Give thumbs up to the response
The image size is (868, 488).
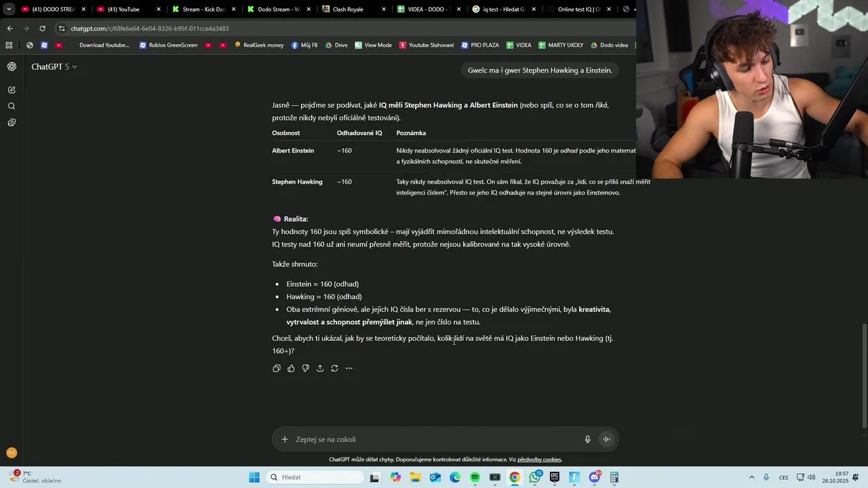coord(291,368)
